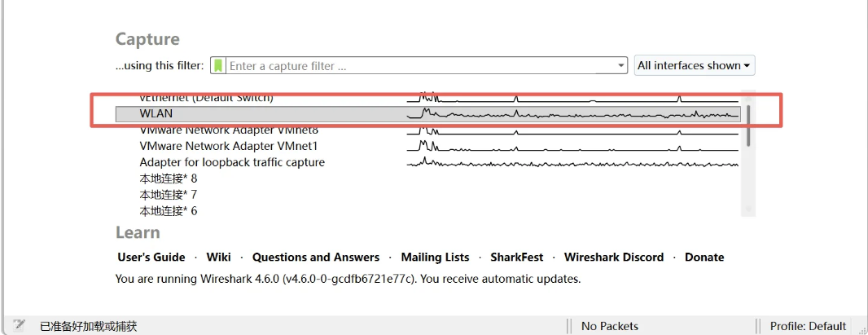This screenshot has height=335, width=868.
Task: Select the WLAN interface
Action: 156,114
